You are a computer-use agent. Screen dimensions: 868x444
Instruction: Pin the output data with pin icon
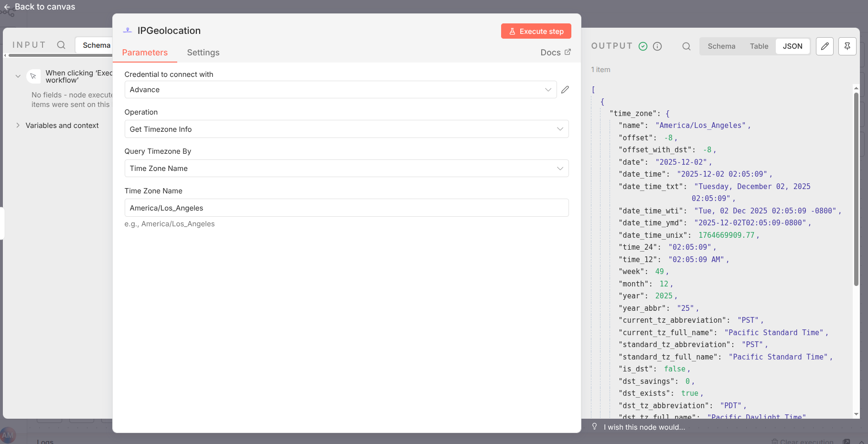click(x=847, y=46)
